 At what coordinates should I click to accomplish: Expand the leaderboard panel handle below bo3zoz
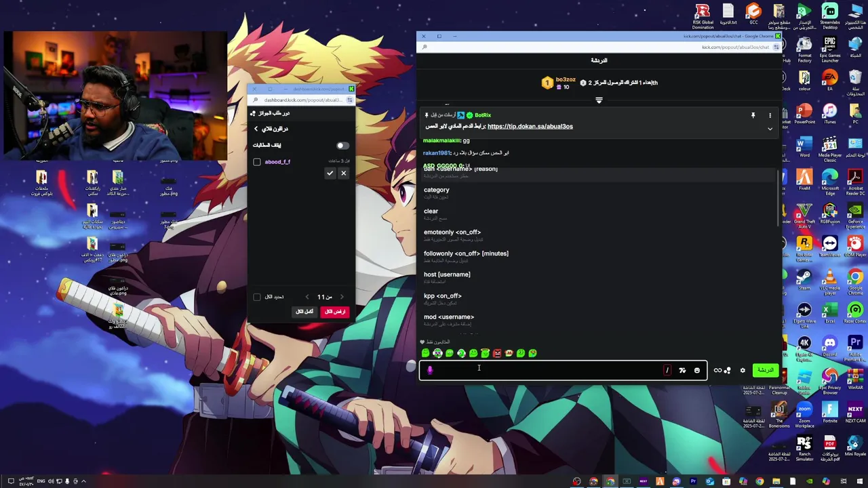tap(599, 100)
